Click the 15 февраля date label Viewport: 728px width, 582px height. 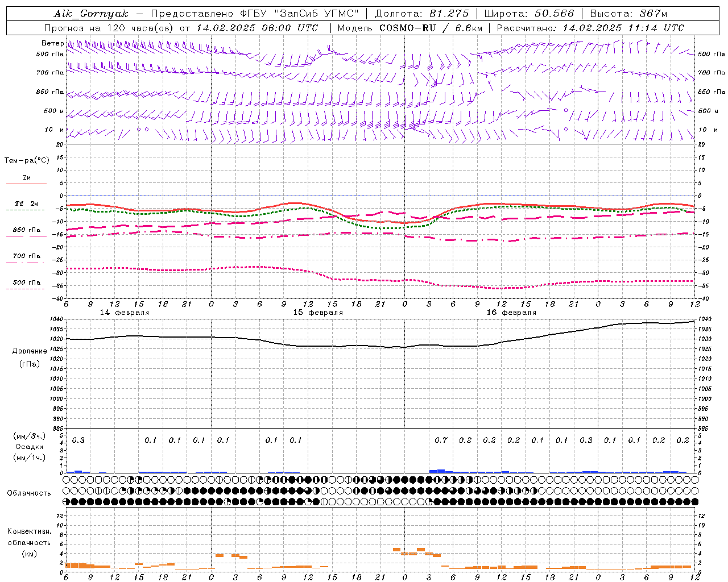click(x=318, y=313)
